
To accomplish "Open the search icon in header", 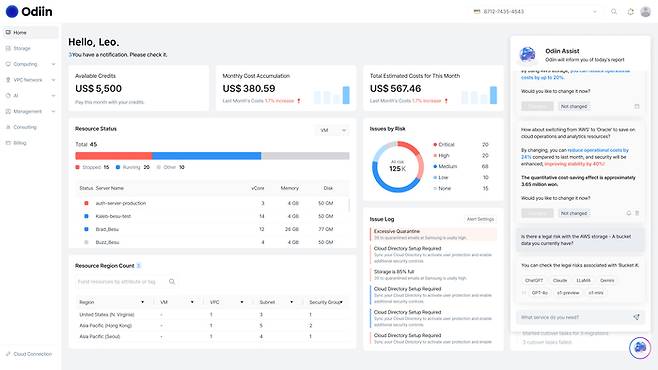I will click(x=614, y=12).
